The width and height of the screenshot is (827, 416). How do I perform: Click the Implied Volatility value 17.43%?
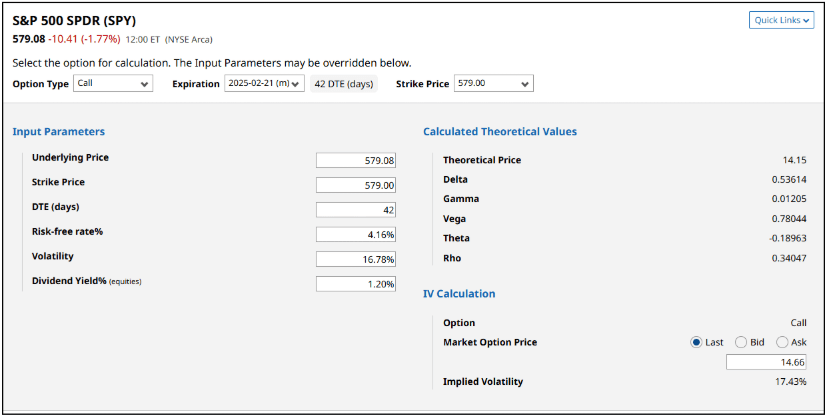point(791,382)
